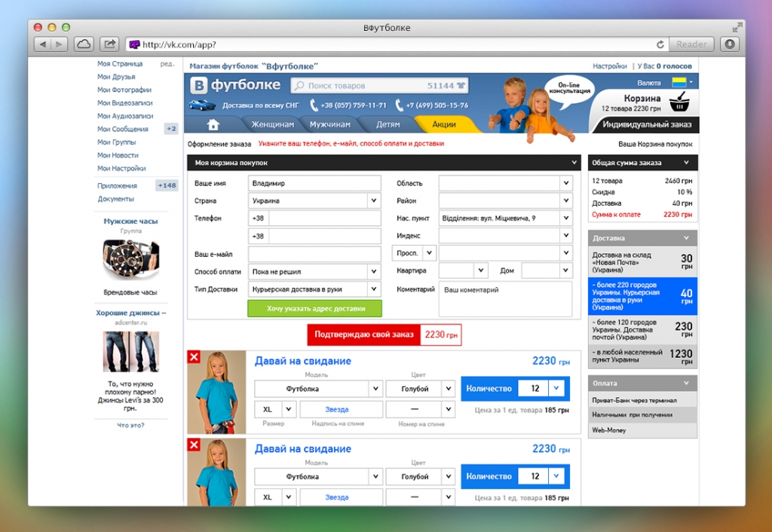Open the Тип Доставки dropdown

point(314,289)
